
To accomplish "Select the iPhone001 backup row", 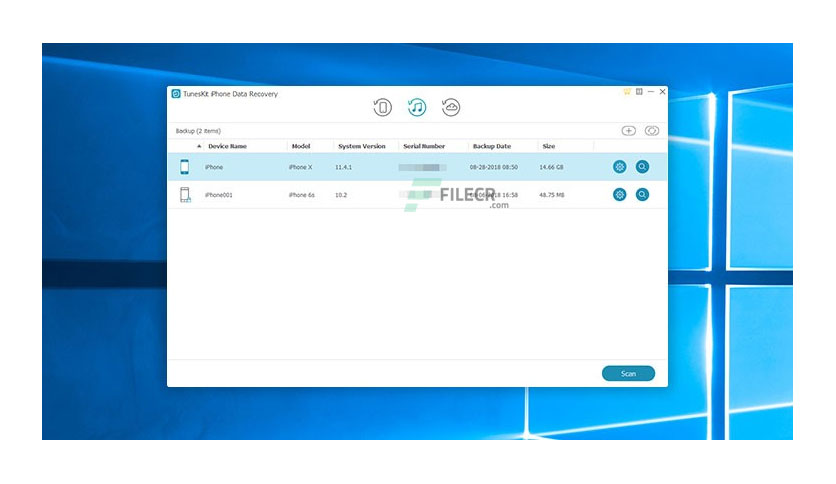I will click(417, 195).
